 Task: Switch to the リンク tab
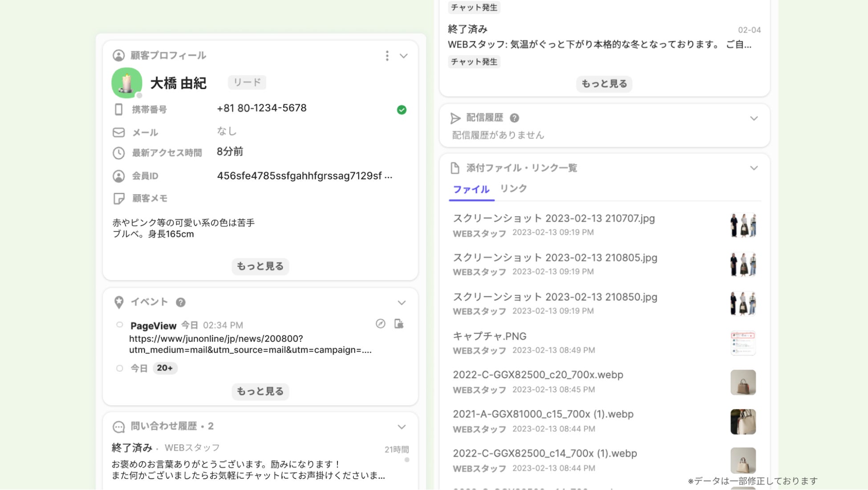(513, 188)
